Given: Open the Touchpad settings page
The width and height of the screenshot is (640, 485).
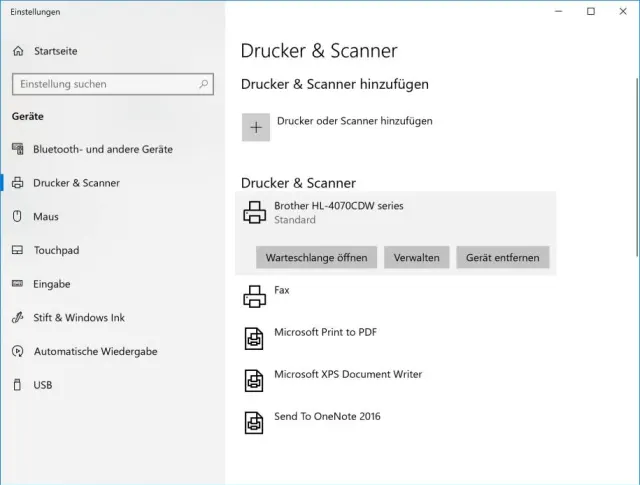Looking at the screenshot, I should (55, 250).
